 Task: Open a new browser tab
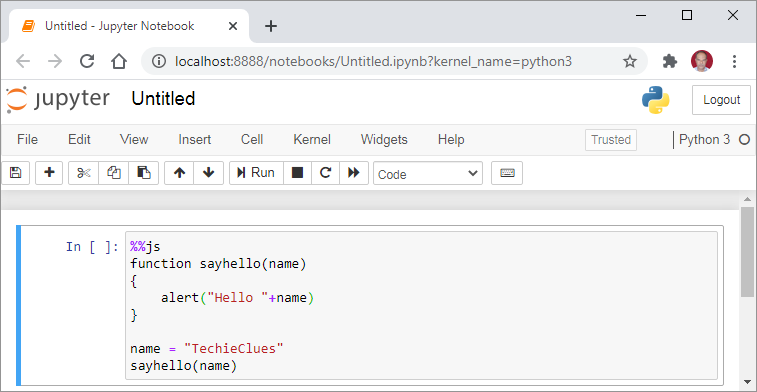271,26
